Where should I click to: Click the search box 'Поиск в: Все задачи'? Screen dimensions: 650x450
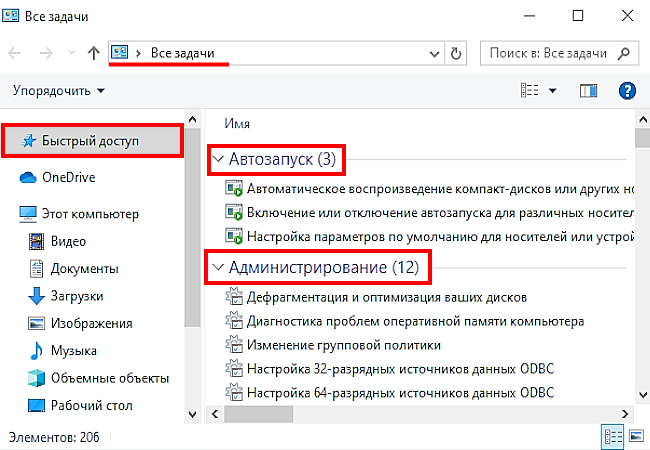(559, 53)
